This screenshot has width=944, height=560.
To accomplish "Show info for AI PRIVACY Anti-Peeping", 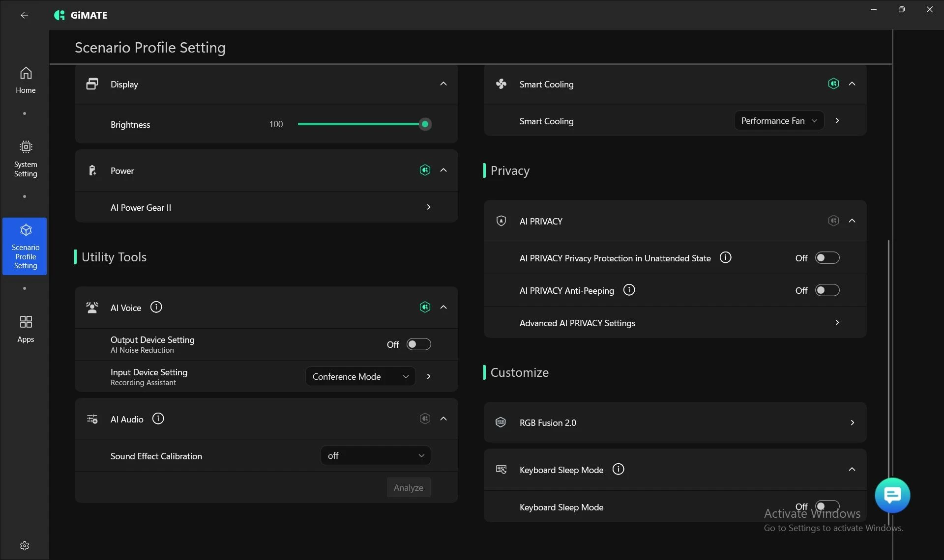I will coord(629,290).
